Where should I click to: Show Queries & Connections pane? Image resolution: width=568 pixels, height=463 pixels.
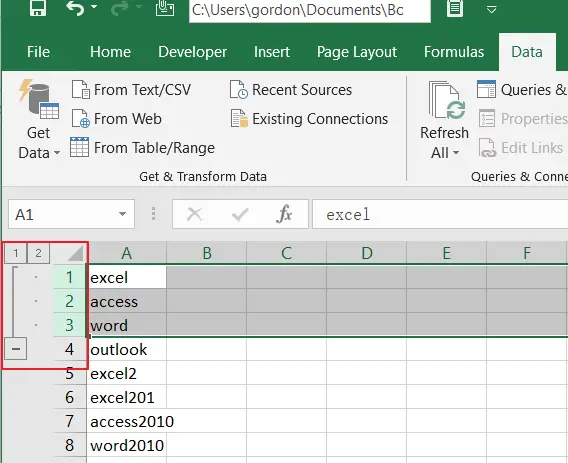(x=522, y=89)
